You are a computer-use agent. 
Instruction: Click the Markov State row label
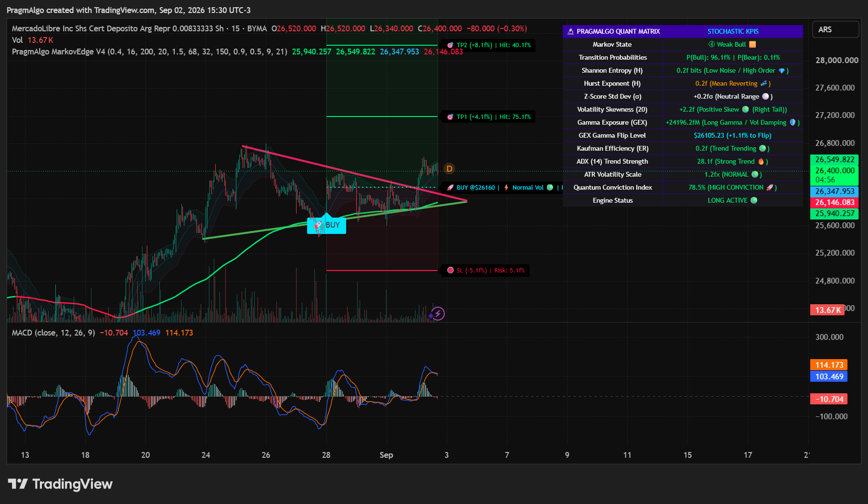pyautogui.click(x=612, y=44)
